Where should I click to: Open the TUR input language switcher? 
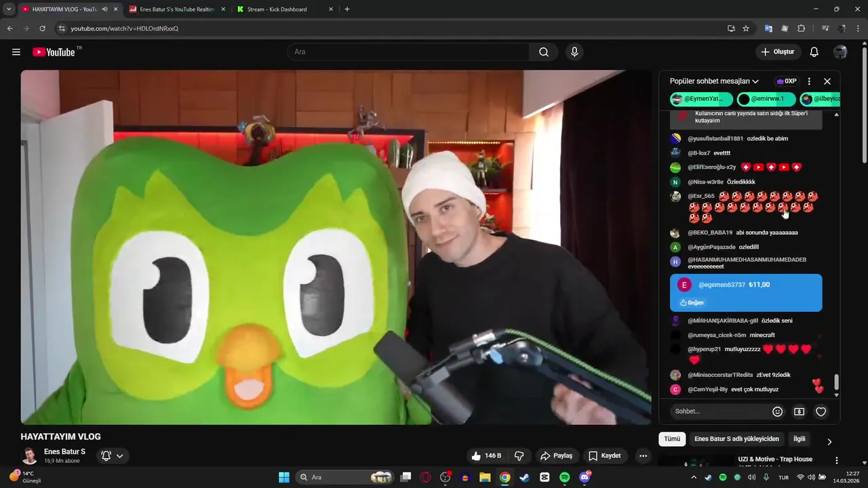coord(783,477)
